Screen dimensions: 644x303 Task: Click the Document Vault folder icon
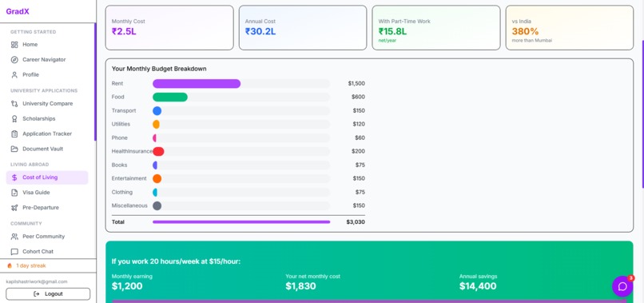pyautogui.click(x=14, y=149)
